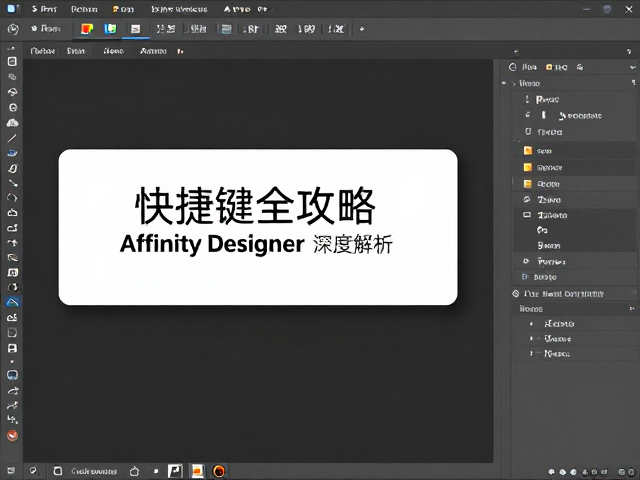The width and height of the screenshot is (640, 480).
Task: Select the highlighted blue curve tool
Action: coord(13,302)
